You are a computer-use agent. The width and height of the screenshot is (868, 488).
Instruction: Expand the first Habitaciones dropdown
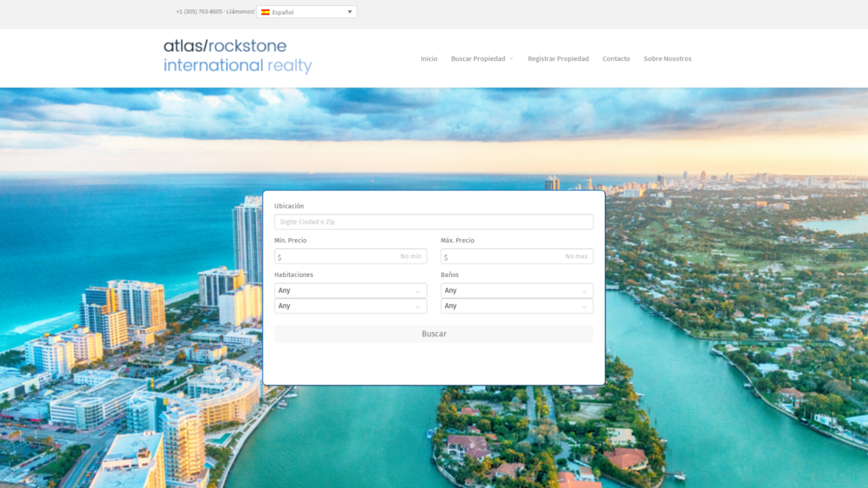coord(350,291)
